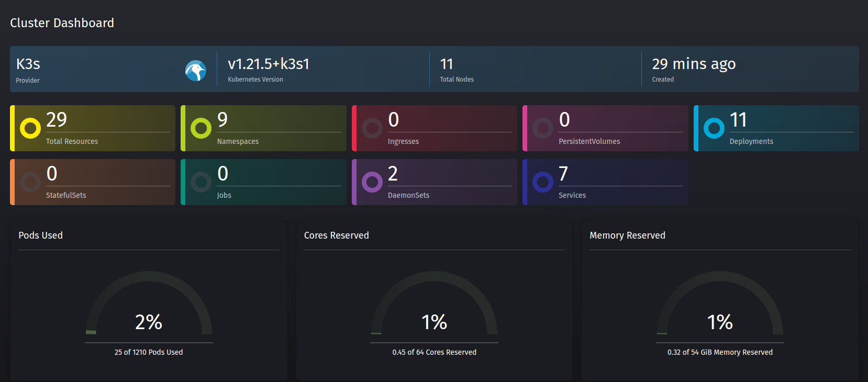This screenshot has width=868, height=382.
Task: Go to the Deployments label
Action: (751, 141)
